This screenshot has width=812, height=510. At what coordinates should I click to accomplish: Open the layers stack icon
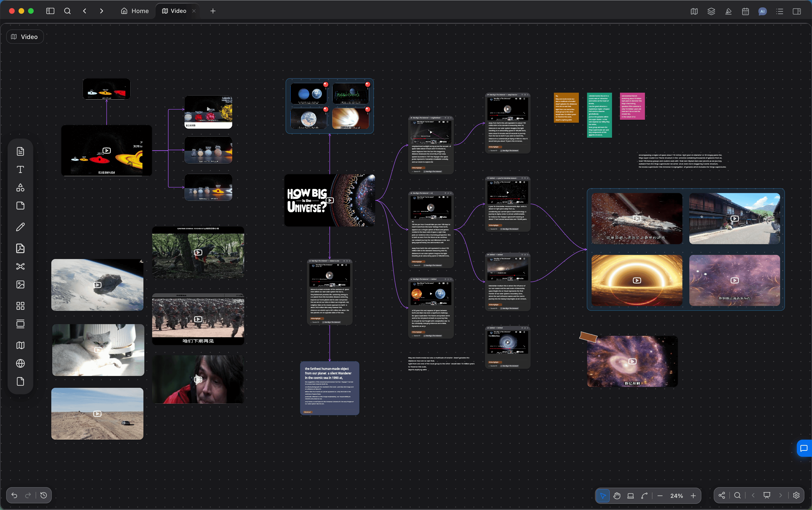point(711,11)
